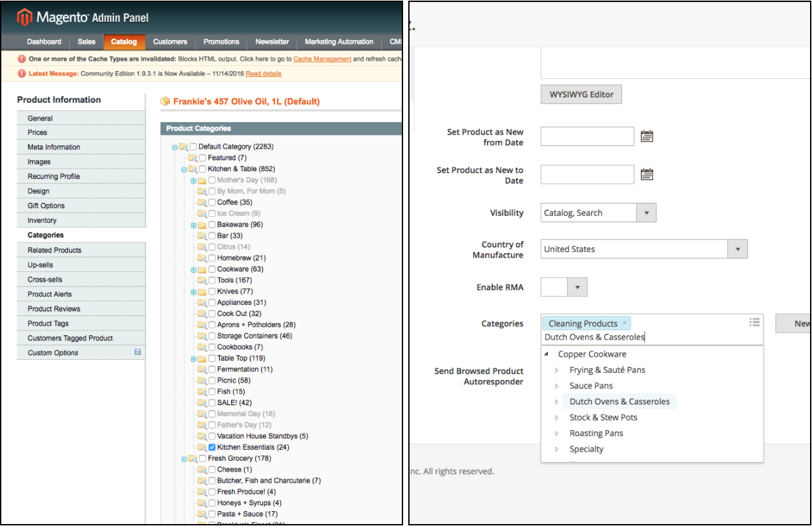The width and height of the screenshot is (812, 526).
Task: Collapse the Copper Cookware group
Action: click(547, 354)
